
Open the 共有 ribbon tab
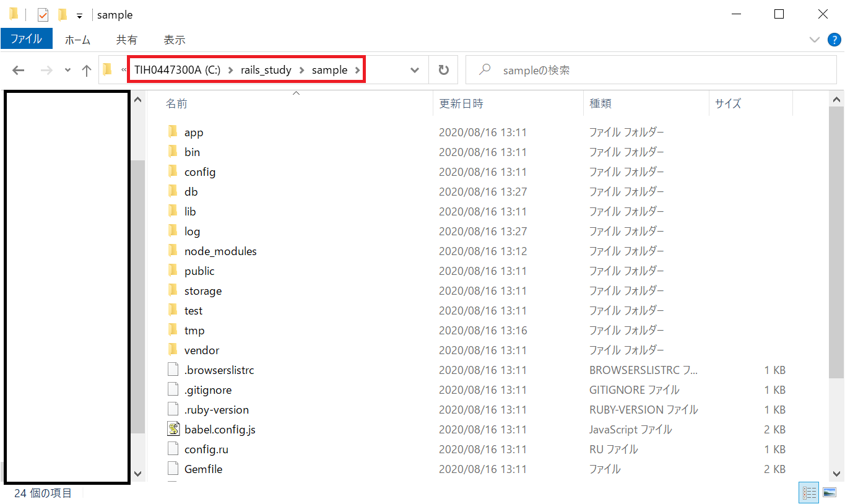[127, 40]
